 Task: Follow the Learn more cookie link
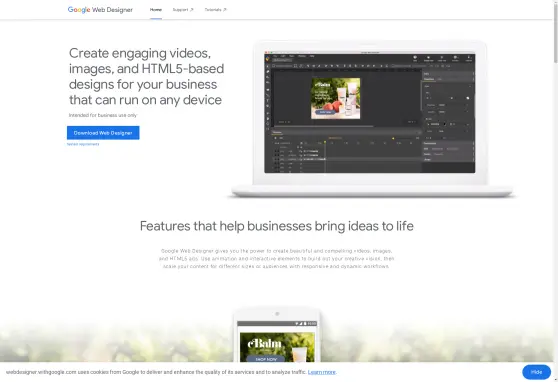click(322, 372)
